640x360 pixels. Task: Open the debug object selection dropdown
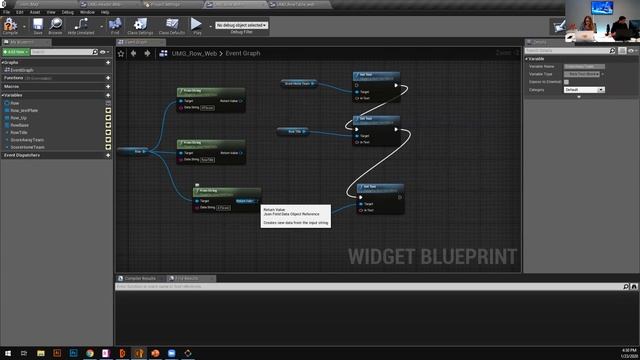tap(241, 25)
